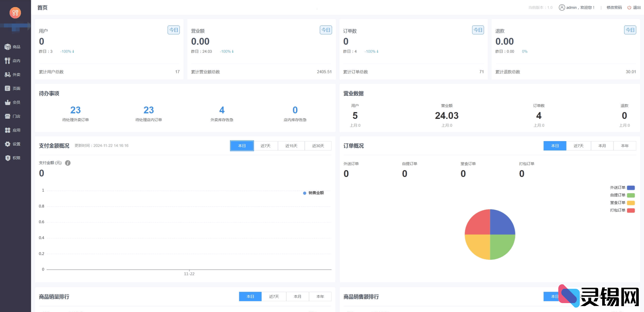644x312 pixels.
Task: Toggle 销售金额 legend in payment chart
Action: [313, 193]
